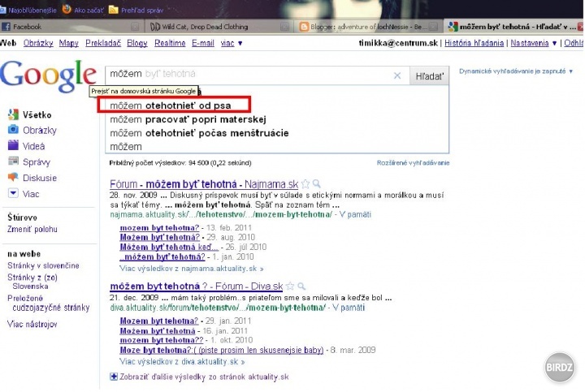Open cached V pamäti for najmama result

(355, 214)
